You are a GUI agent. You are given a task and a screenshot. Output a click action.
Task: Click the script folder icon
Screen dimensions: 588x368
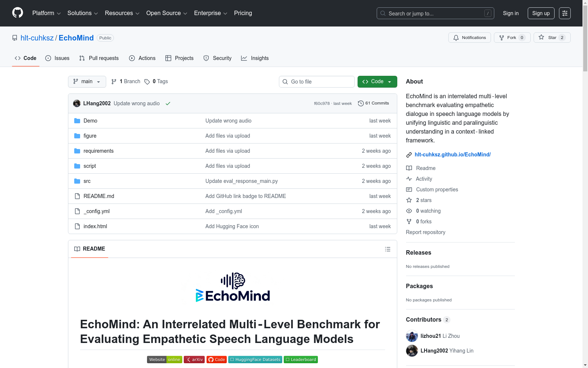77,166
